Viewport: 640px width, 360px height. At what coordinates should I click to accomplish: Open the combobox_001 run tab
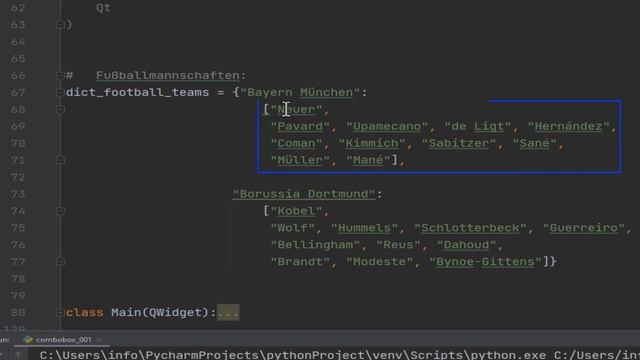click(x=63, y=340)
